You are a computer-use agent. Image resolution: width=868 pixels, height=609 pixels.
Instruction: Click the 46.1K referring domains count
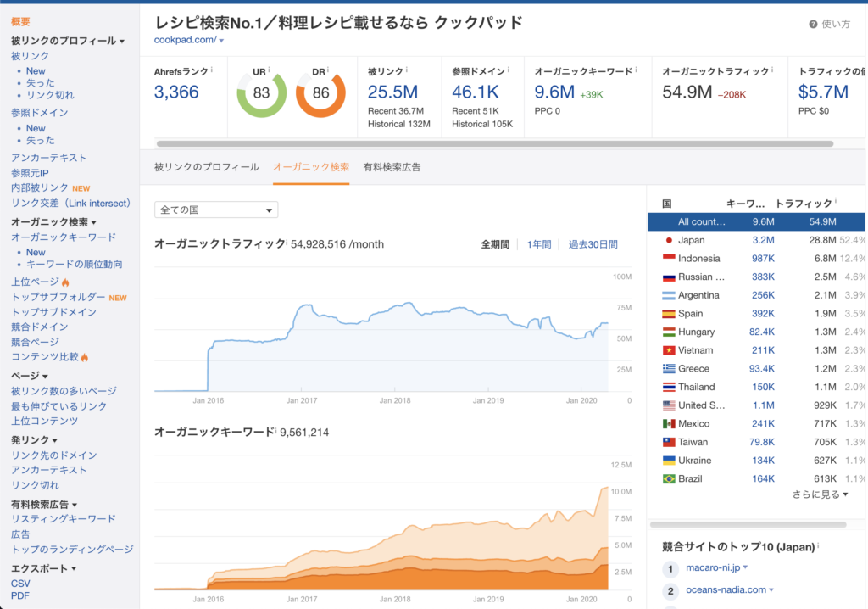click(x=476, y=92)
